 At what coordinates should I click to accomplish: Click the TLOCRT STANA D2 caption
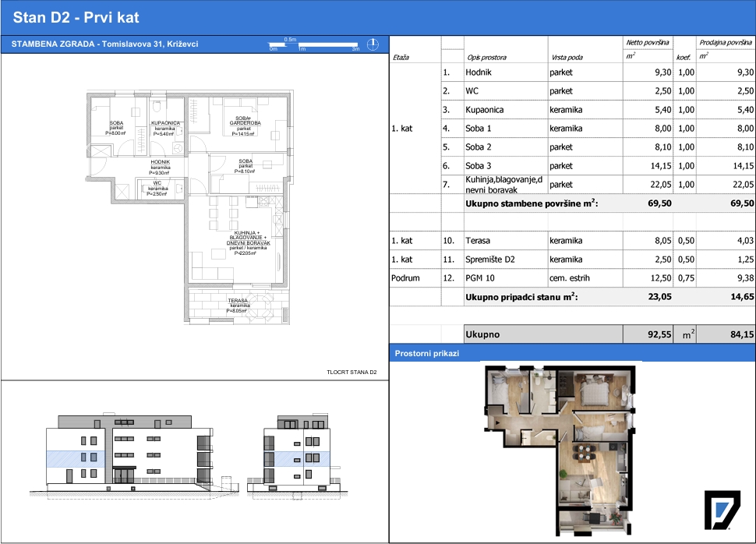click(352, 373)
